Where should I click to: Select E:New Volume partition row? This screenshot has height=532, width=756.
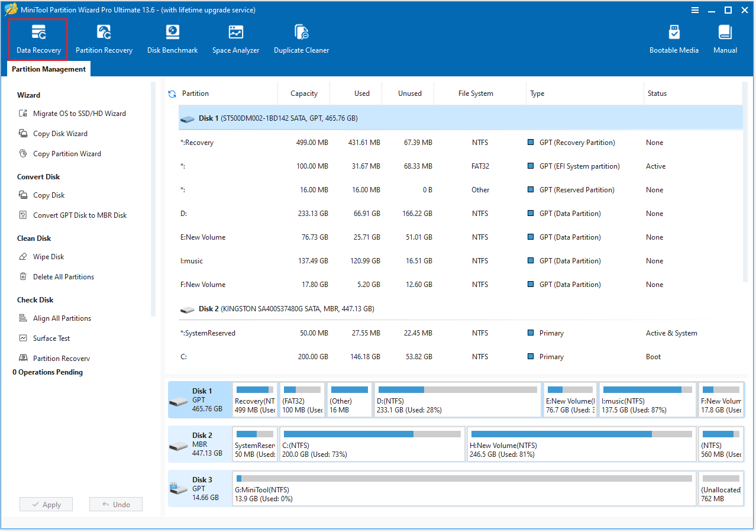pos(460,237)
